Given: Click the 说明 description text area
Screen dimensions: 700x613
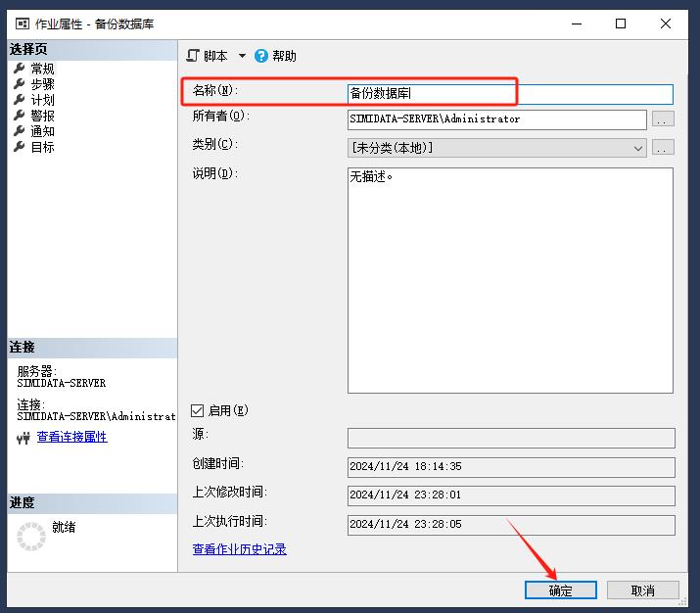Looking at the screenshot, I should tap(510, 280).
